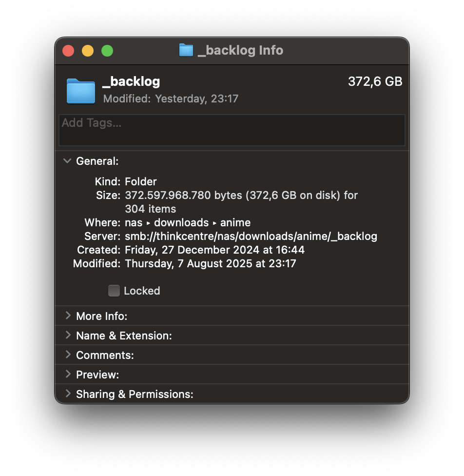464x476 pixels.
Task: Click the folder proxy icon in title bar
Action: click(x=186, y=50)
